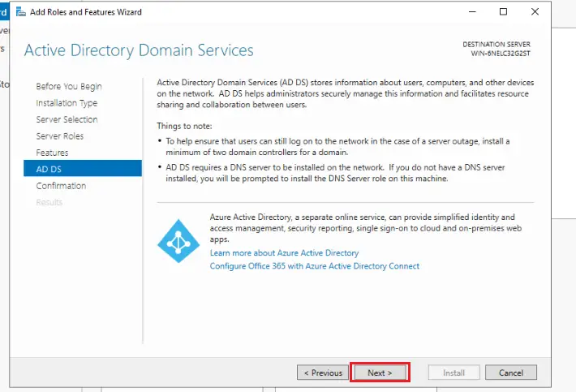This screenshot has width=576, height=392.
Task: Maximize the wizard window
Action: click(x=503, y=11)
